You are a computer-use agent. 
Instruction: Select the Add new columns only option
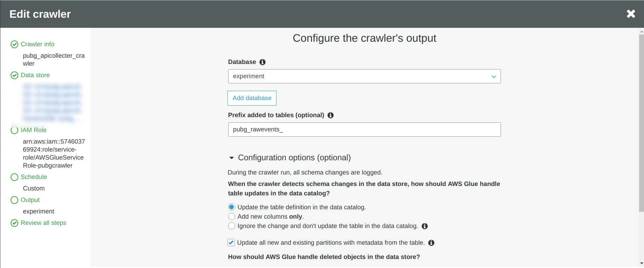pyautogui.click(x=232, y=217)
